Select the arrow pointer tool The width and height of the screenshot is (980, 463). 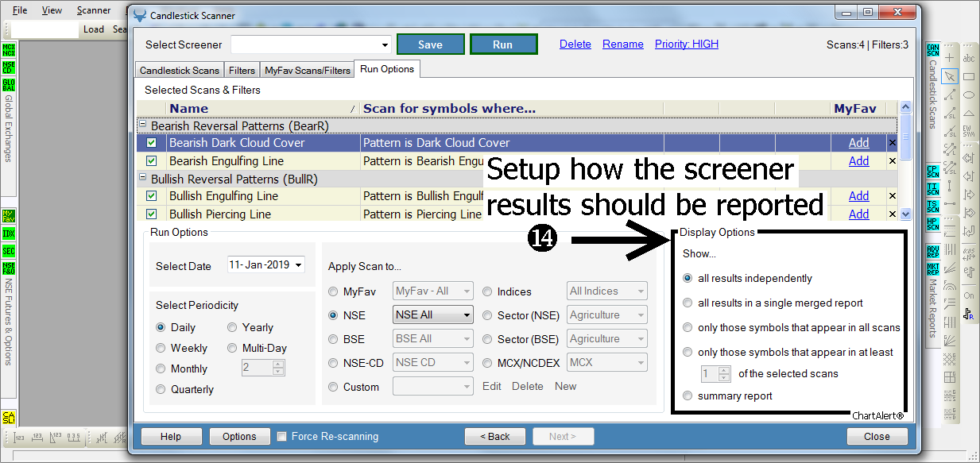[x=950, y=76]
